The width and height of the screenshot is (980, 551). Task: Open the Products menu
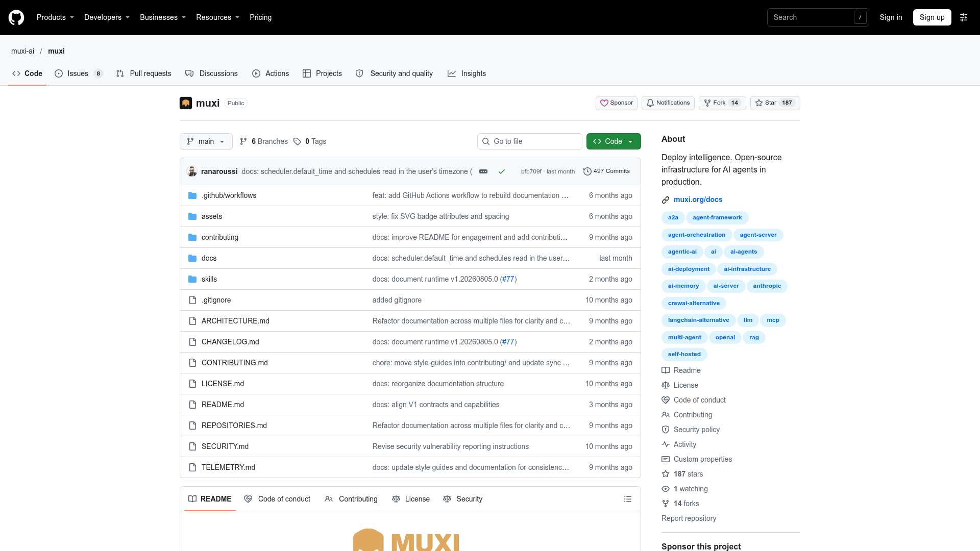pos(55,17)
